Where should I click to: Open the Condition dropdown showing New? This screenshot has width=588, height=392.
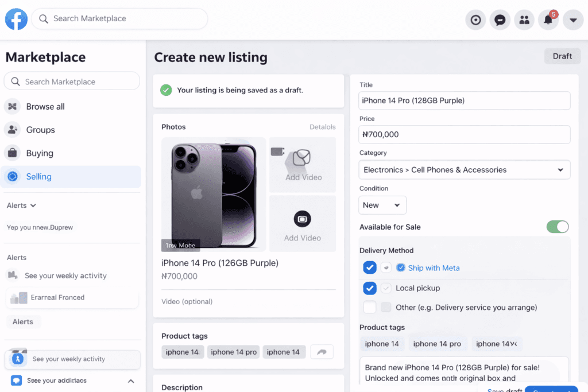pyautogui.click(x=382, y=205)
